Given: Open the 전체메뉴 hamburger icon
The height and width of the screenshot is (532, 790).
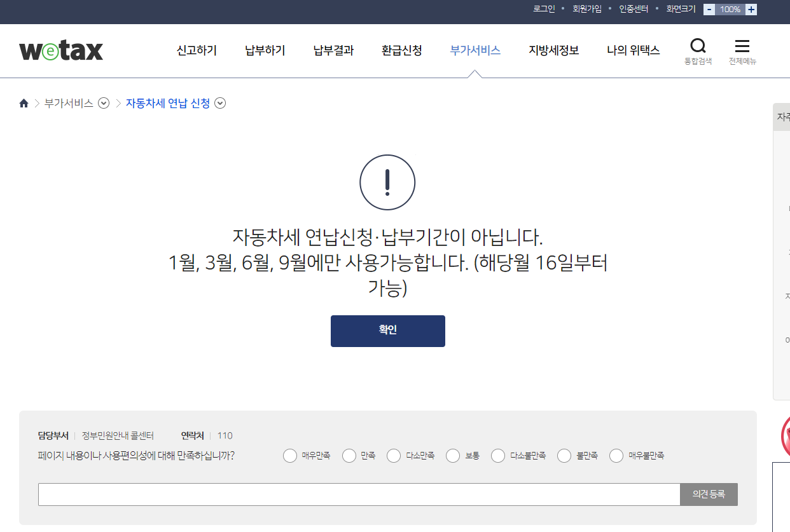Looking at the screenshot, I should tap(742, 45).
